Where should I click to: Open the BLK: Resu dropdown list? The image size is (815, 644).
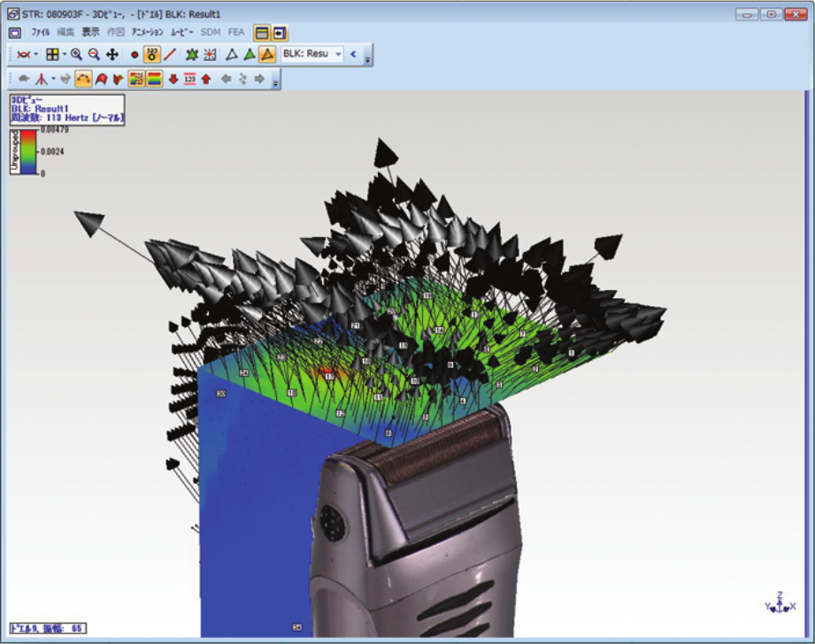click(338, 55)
